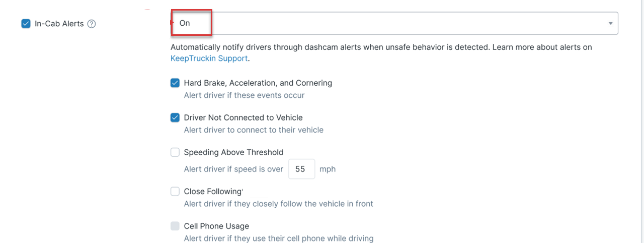This screenshot has height=243, width=644.
Task: Open the In-Cab Alerts 'On' combo box
Action: click(394, 23)
